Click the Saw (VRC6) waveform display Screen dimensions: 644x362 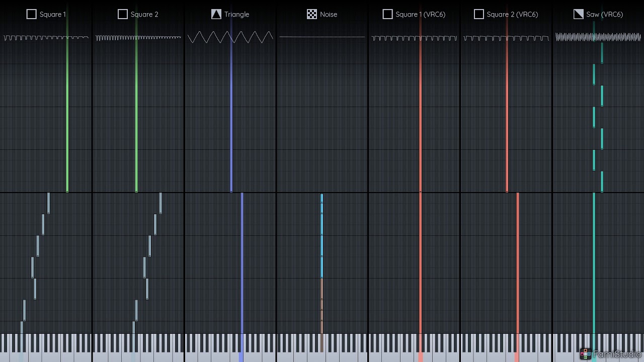coord(598,37)
